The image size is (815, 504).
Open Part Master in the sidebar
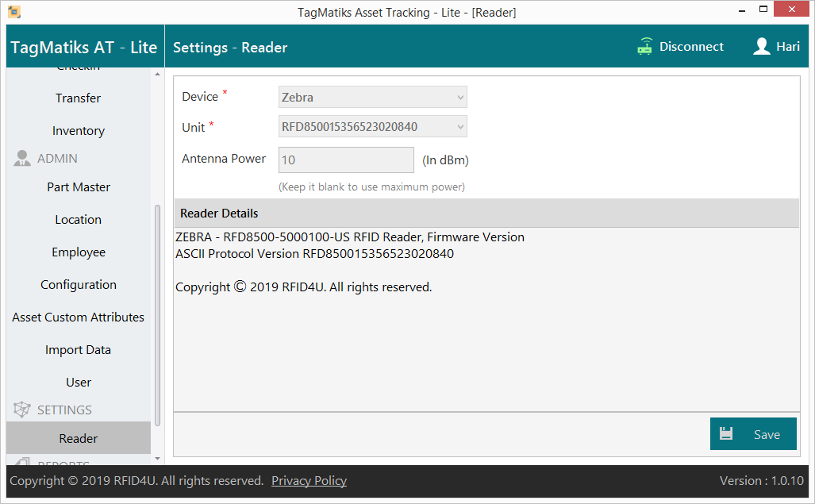point(78,187)
